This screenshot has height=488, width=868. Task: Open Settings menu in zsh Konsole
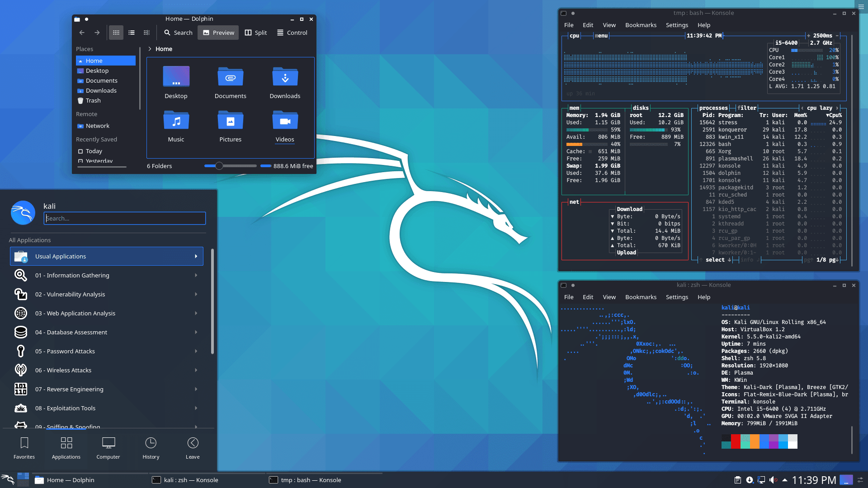[677, 297]
